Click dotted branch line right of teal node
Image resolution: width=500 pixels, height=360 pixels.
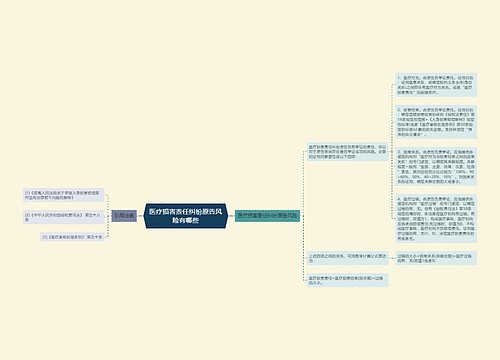[x=303, y=216]
